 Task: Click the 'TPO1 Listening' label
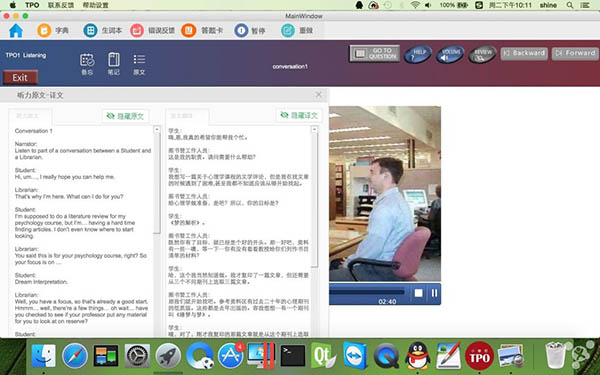(26, 55)
